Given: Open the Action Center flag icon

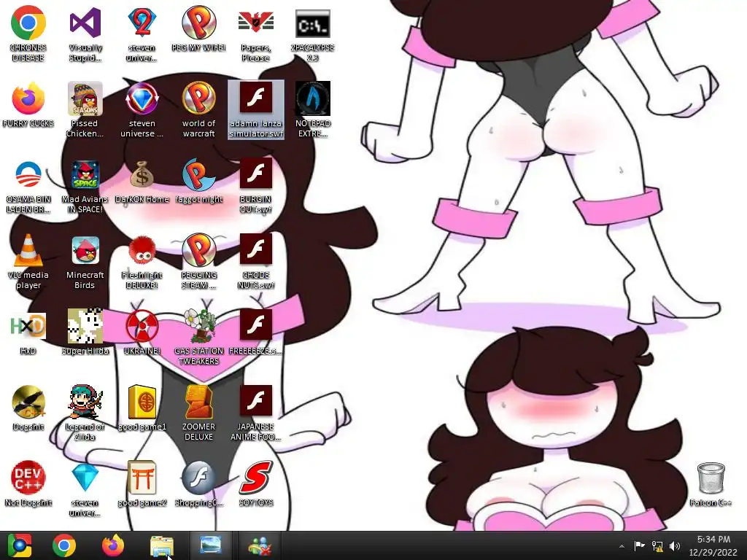Looking at the screenshot, I should [639, 545].
